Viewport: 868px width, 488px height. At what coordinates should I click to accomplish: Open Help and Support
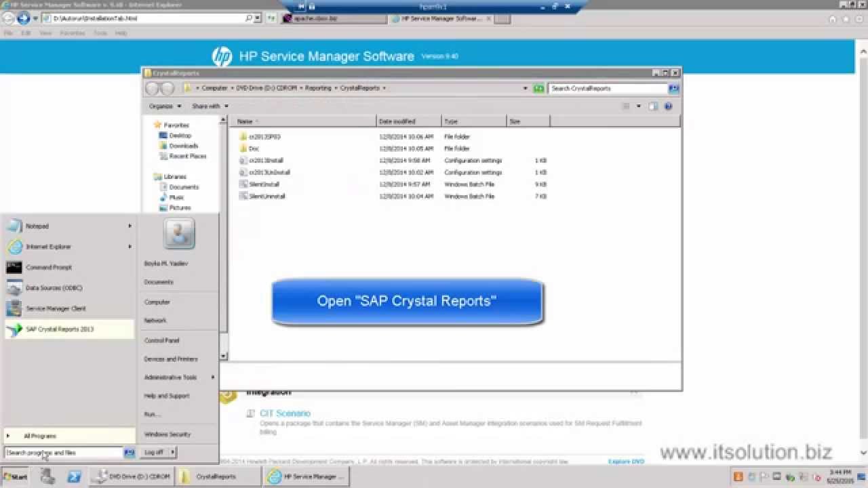[167, 396]
